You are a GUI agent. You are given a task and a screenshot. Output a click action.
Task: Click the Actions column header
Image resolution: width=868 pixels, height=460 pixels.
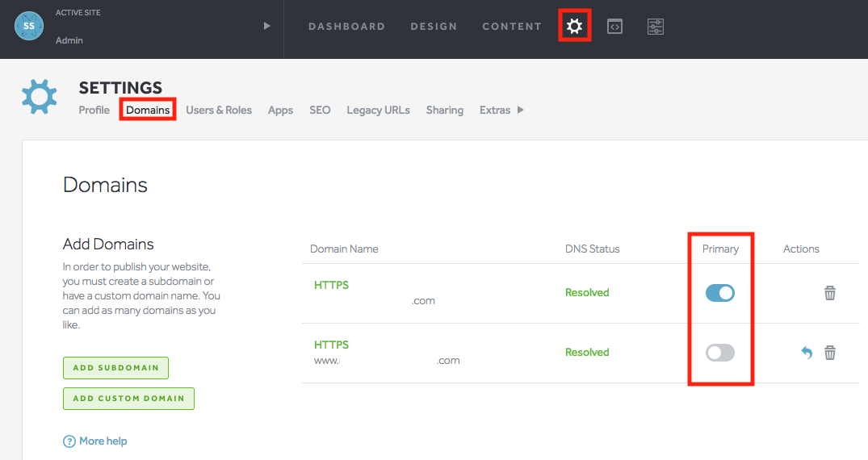click(801, 249)
